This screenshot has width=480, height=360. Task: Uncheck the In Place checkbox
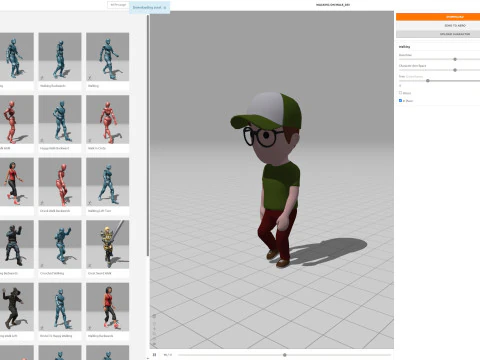point(400,100)
